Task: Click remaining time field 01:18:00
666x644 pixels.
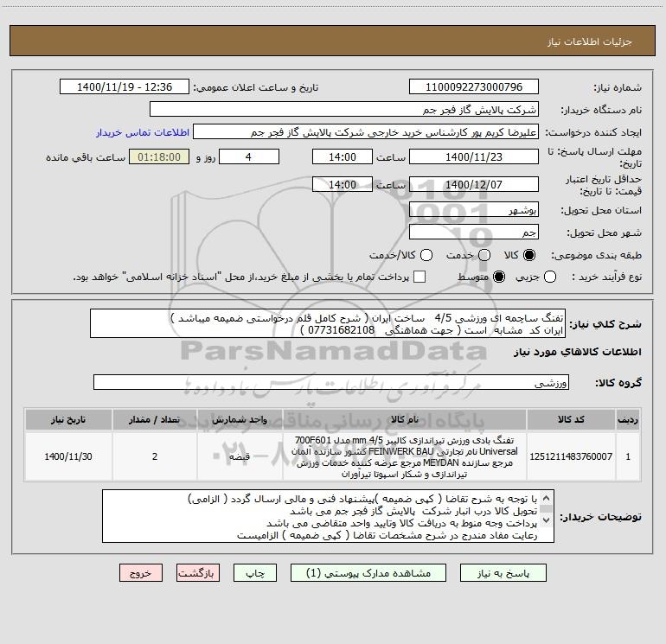Action: click(x=159, y=156)
